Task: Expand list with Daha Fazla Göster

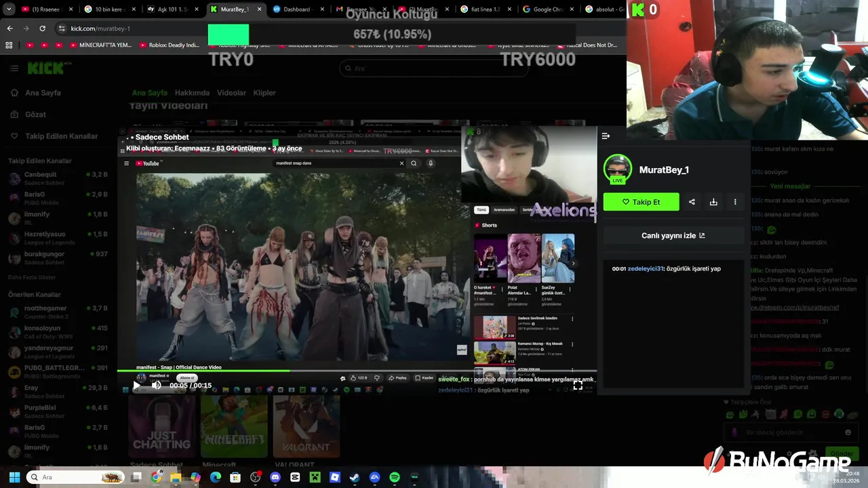Action: 32,277
